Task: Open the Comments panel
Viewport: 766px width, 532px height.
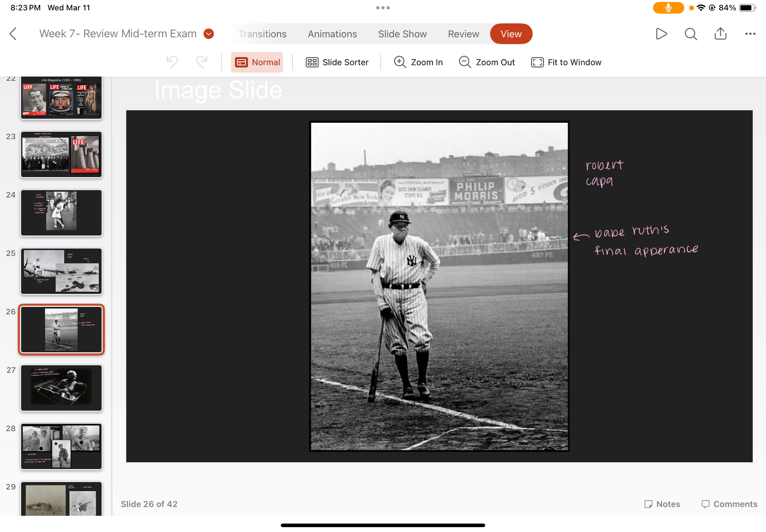Action: tap(729, 504)
